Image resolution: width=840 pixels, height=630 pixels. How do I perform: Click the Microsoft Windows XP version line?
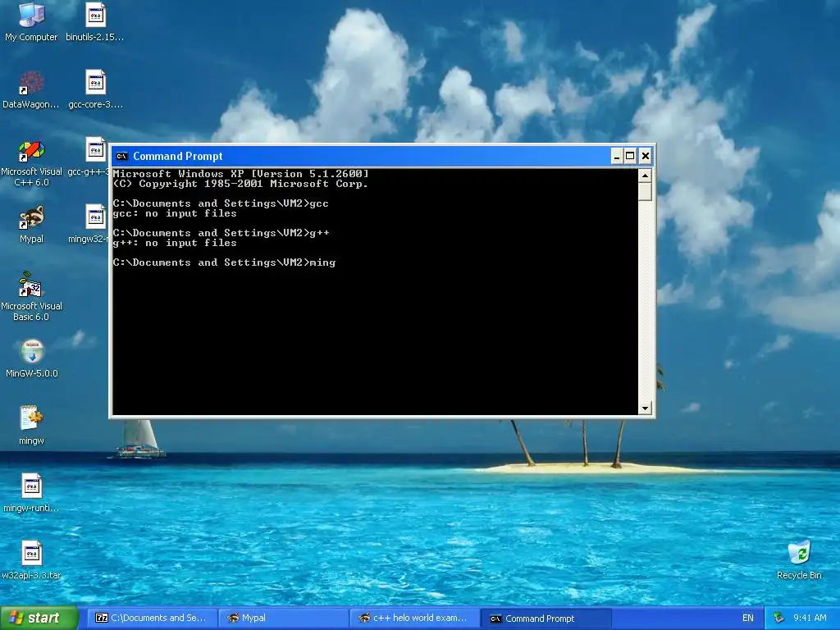click(x=241, y=174)
